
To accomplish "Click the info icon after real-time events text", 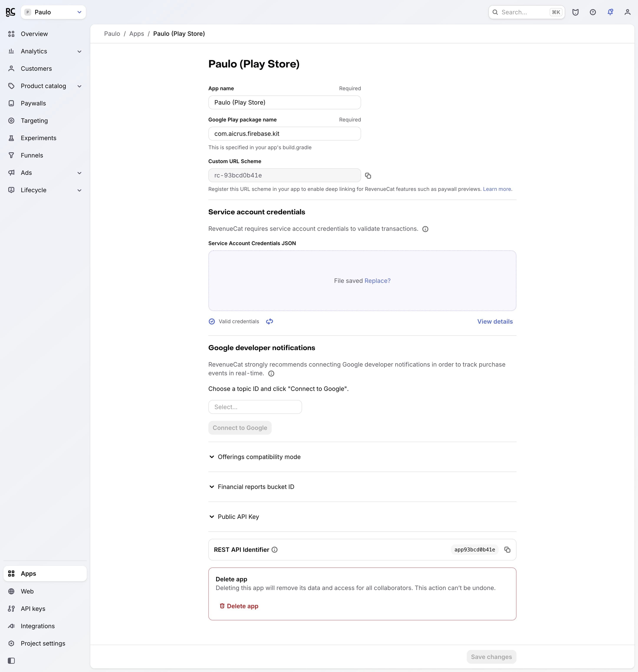I will [x=271, y=374].
